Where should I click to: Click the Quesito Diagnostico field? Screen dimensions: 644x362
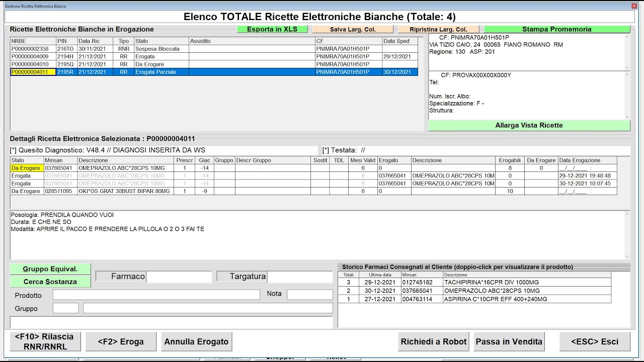(164, 150)
